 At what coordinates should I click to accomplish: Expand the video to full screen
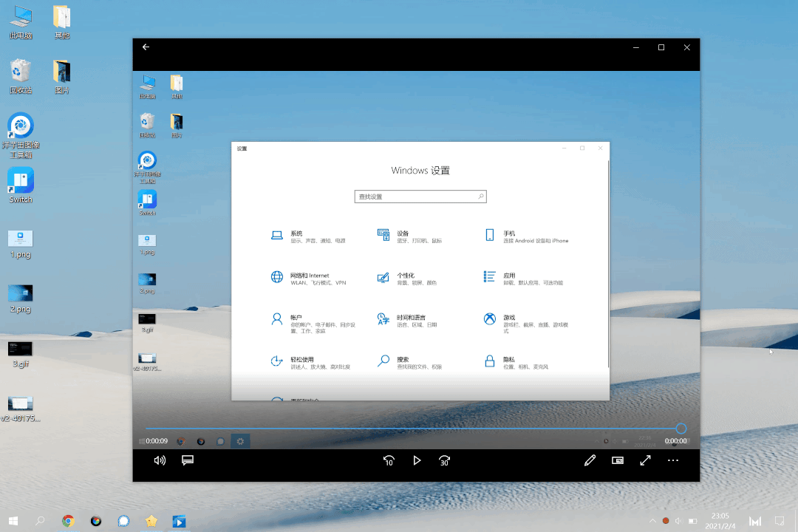pyautogui.click(x=645, y=461)
